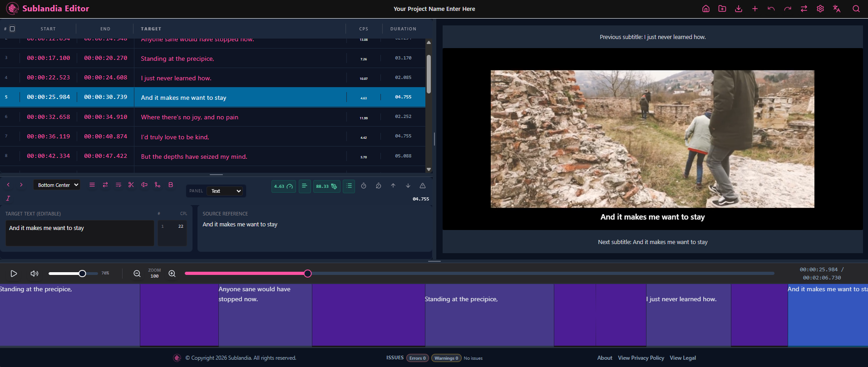This screenshot has height=367, width=868.
Task: Click the Errors 0 badge
Action: tap(418, 358)
